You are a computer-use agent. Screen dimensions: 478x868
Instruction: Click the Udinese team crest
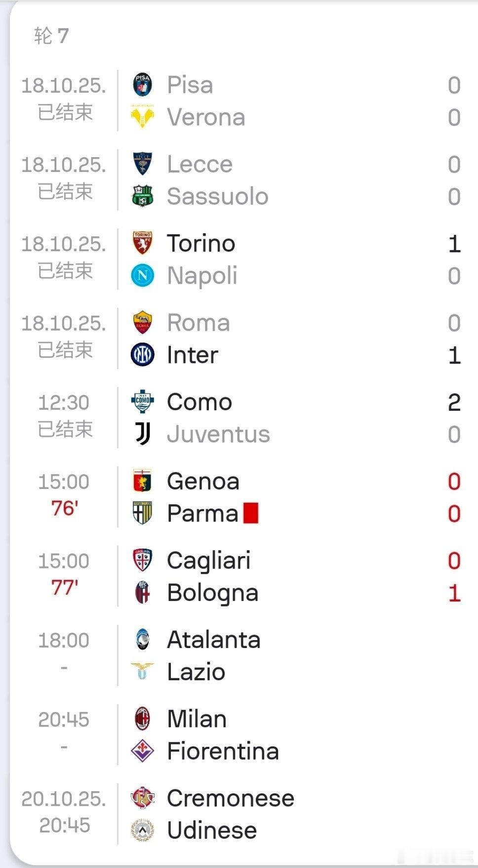point(143,830)
